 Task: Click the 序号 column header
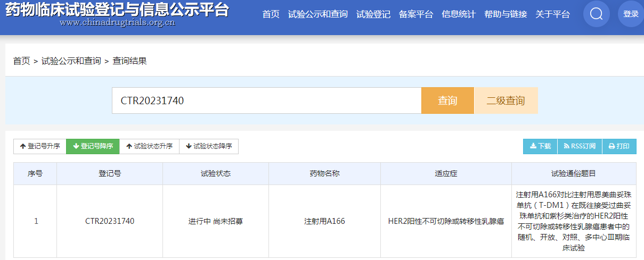35,174
